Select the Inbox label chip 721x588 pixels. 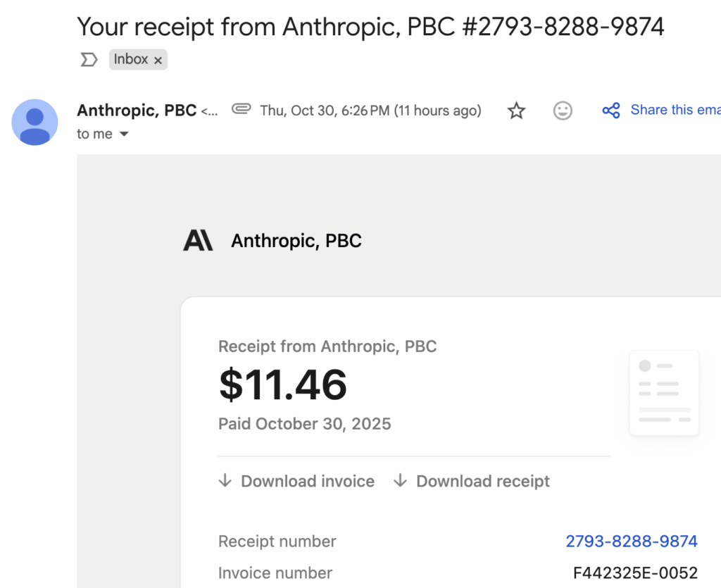(131, 60)
